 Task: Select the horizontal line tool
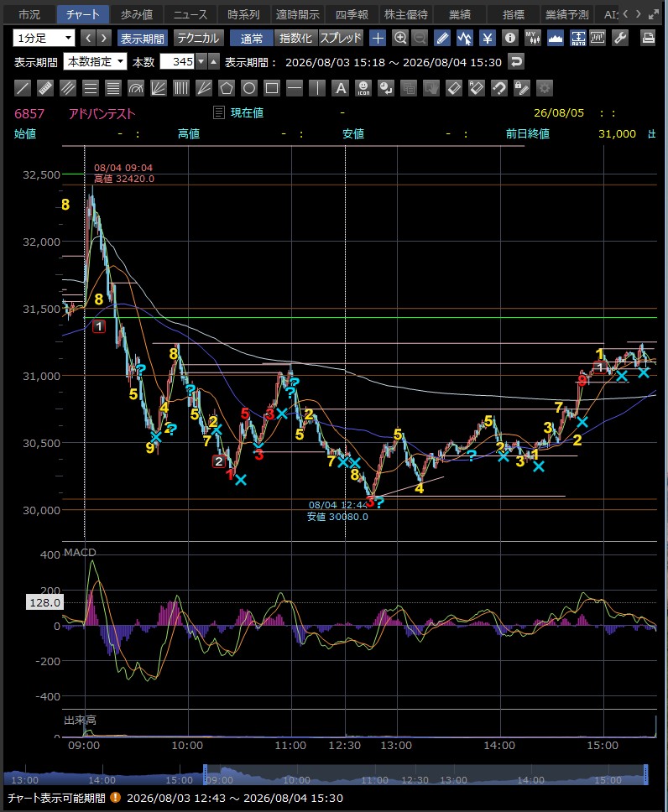(295, 89)
